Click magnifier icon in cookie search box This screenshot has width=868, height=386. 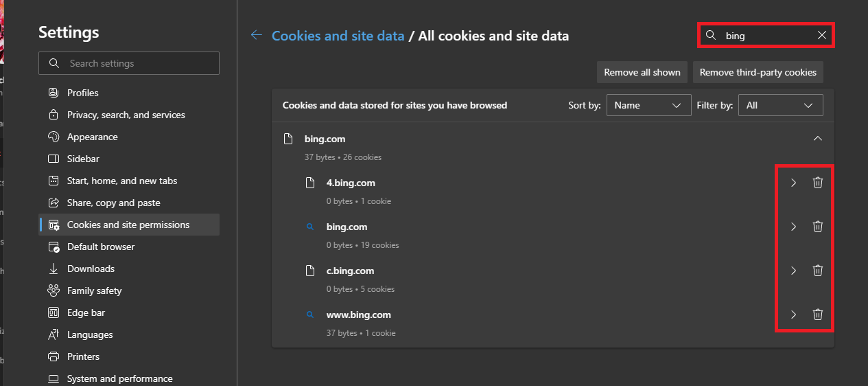[712, 36]
